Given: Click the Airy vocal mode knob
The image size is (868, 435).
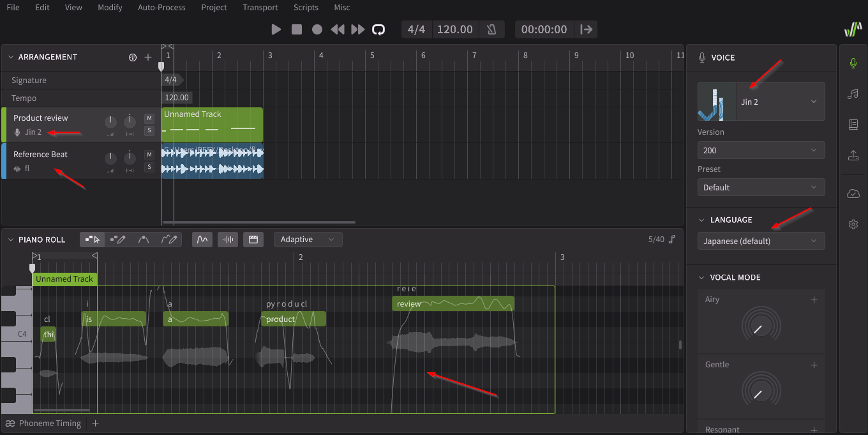Looking at the screenshot, I should tap(761, 326).
